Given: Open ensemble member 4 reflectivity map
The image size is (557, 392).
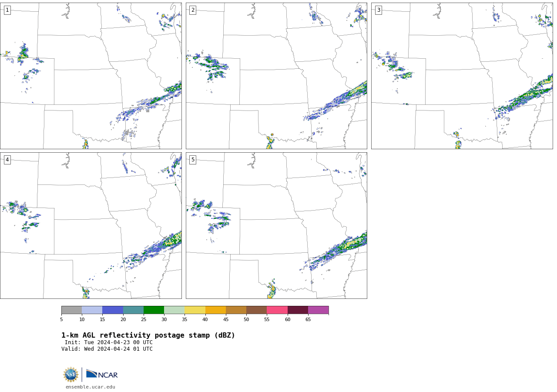Looking at the screenshot, I should pos(91,225).
